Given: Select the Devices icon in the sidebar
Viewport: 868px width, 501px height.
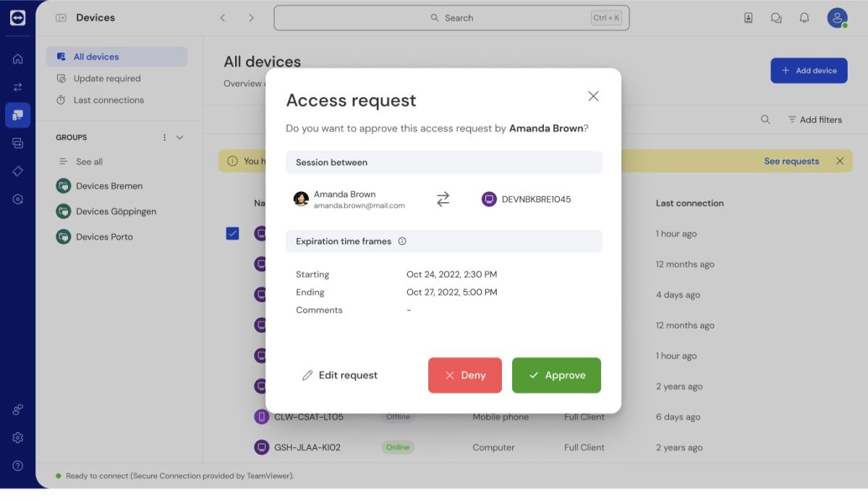Looking at the screenshot, I should [17, 114].
